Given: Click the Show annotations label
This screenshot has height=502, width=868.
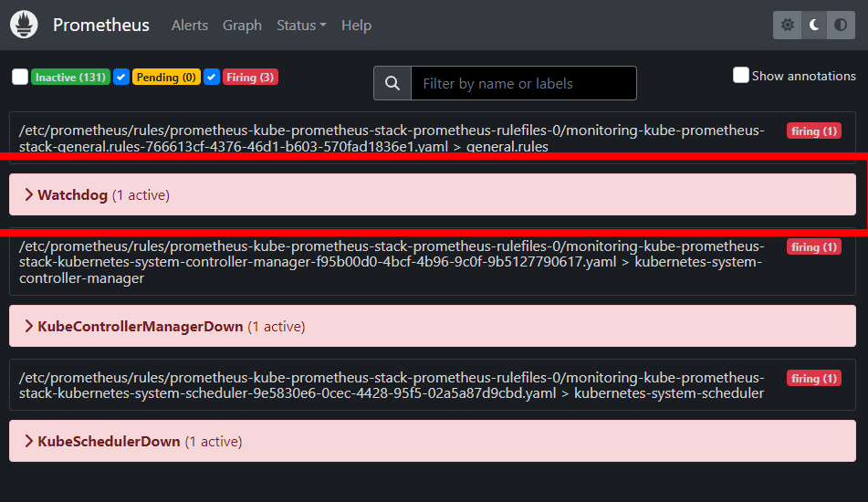Looking at the screenshot, I should pyautogui.click(x=804, y=76).
